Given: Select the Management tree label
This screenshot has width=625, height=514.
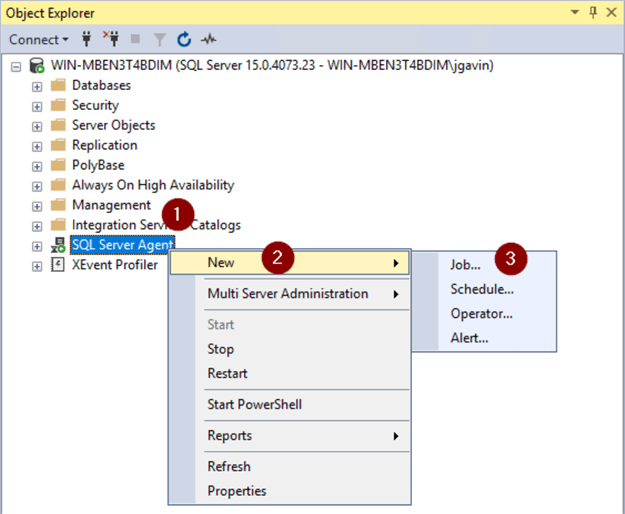Looking at the screenshot, I should click(x=111, y=205).
